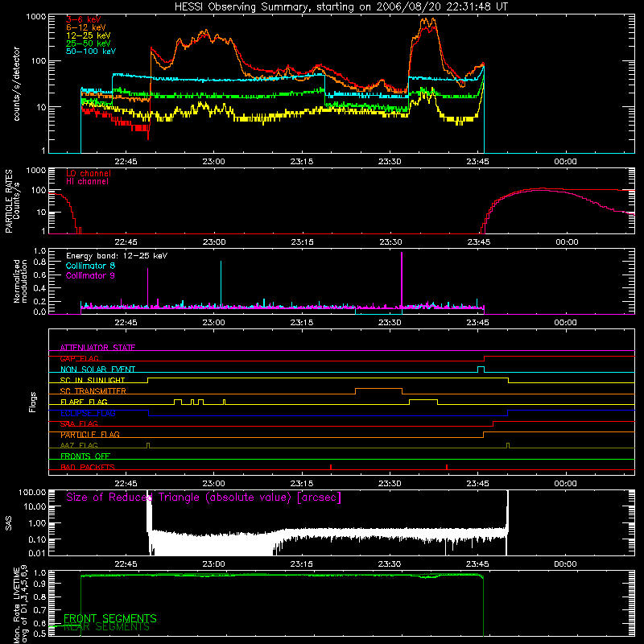
Task: Click the vertical Flags axis label
Action: click(x=33, y=402)
